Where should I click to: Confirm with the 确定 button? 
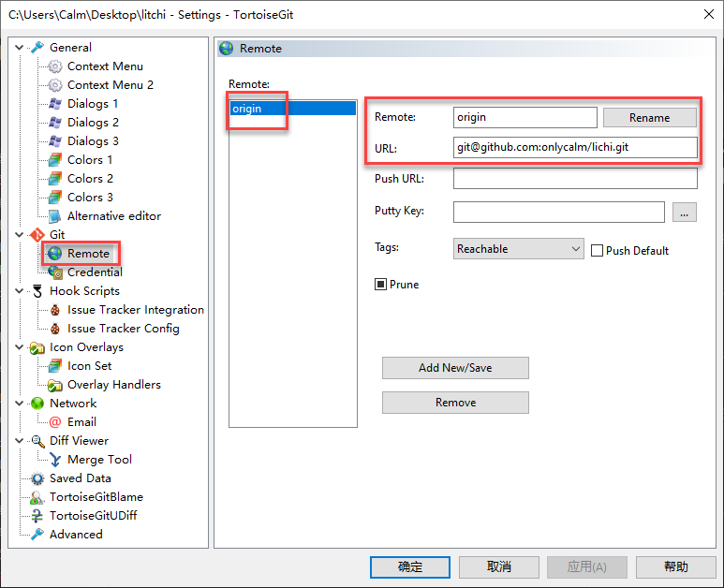[410, 566]
